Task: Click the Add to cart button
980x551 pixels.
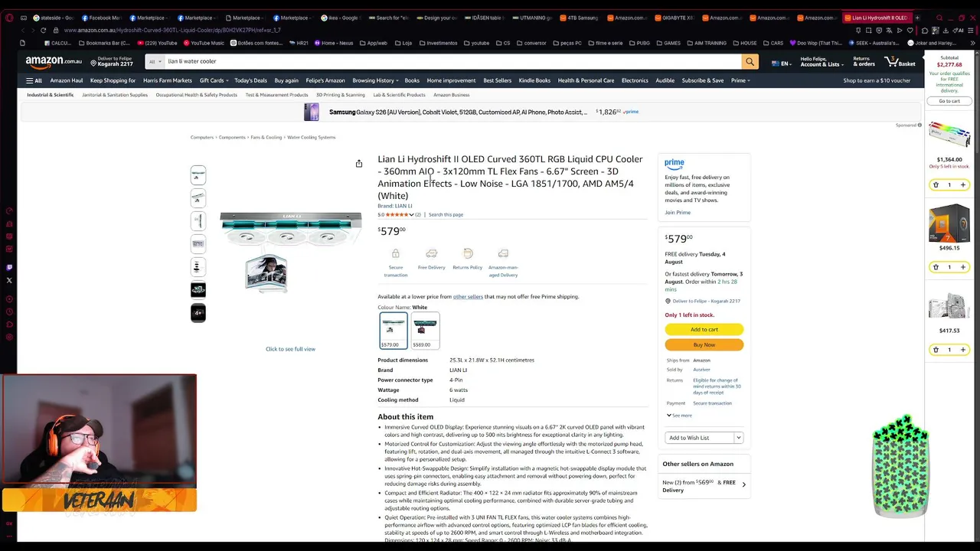Action: pyautogui.click(x=704, y=330)
